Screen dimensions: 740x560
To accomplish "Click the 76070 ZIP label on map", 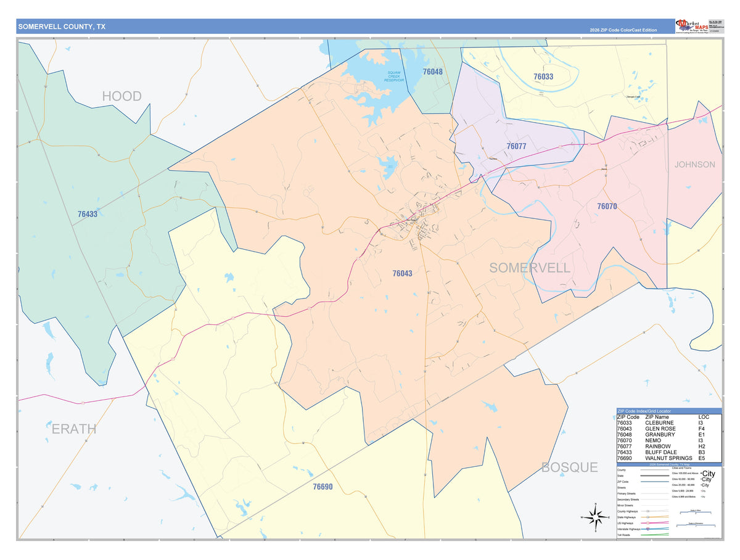I will tap(607, 206).
